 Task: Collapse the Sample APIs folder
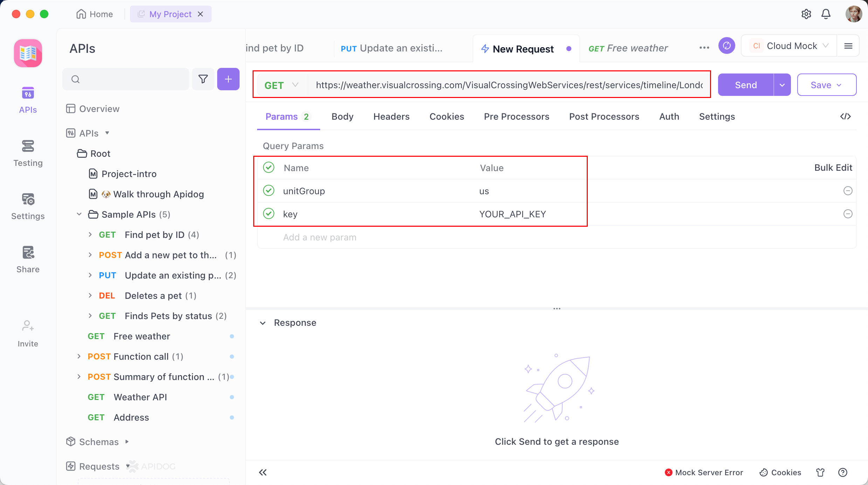[x=79, y=214]
